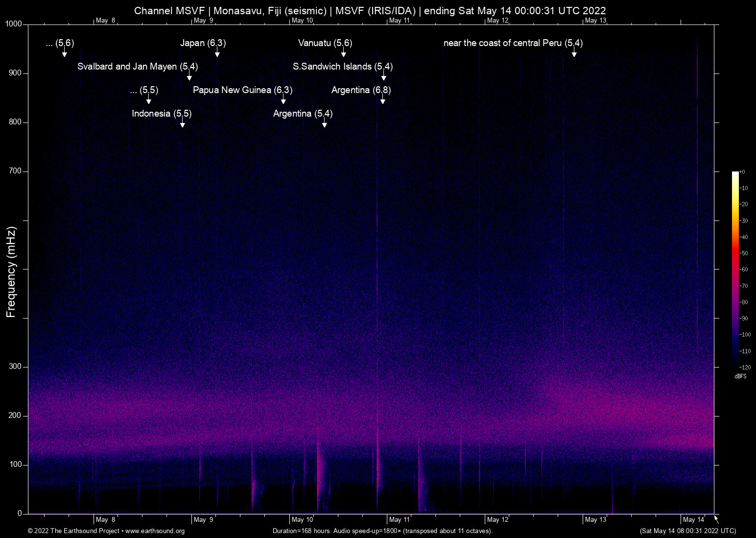Select the Argentina (6.8) event arrow
The image size is (756, 538).
[x=383, y=101]
